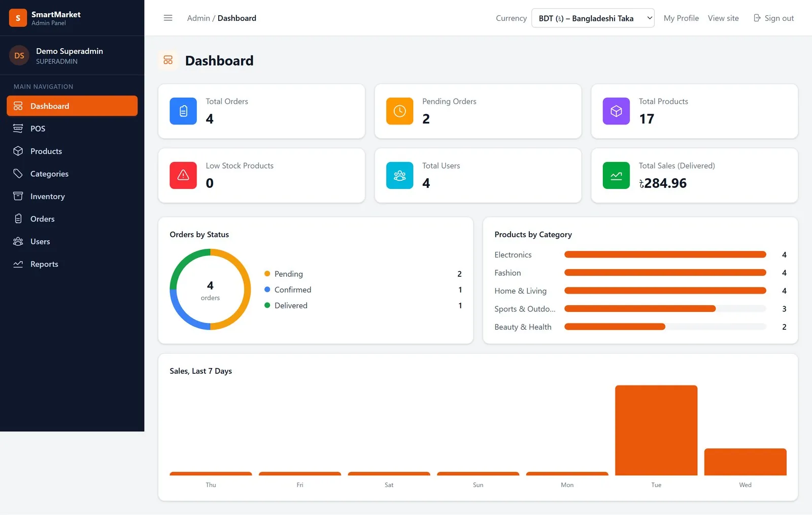The height and width of the screenshot is (515, 812).
Task: Click the orange Pending legend dot
Action: [x=267, y=274]
